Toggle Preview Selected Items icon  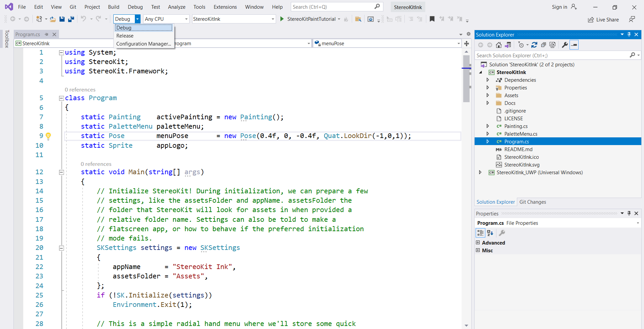tap(574, 45)
